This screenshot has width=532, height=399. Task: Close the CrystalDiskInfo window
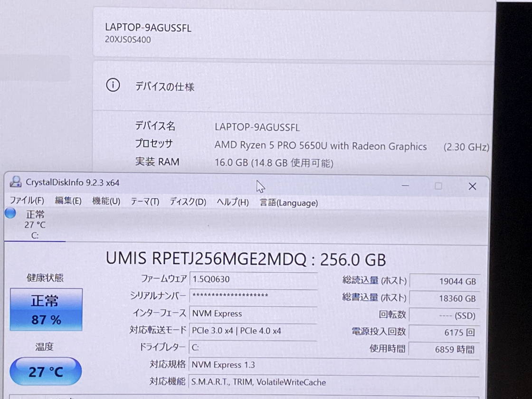click(x=472, y=186)
